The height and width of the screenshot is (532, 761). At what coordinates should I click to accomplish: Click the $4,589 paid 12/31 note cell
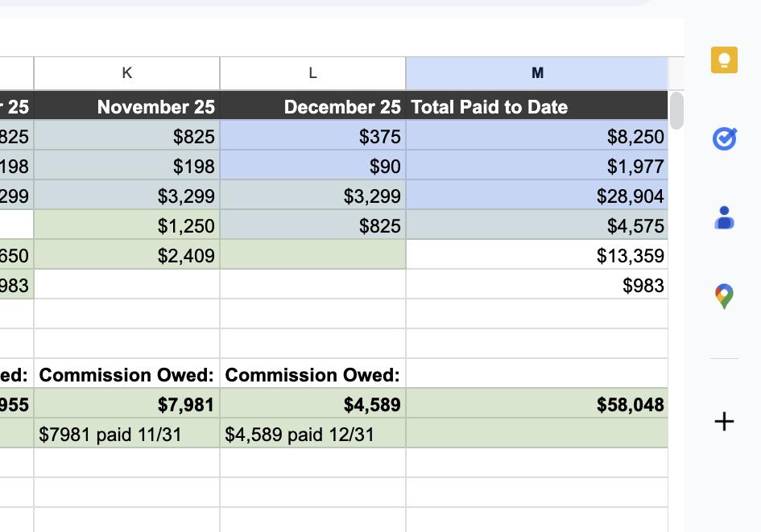click(312, 435)
